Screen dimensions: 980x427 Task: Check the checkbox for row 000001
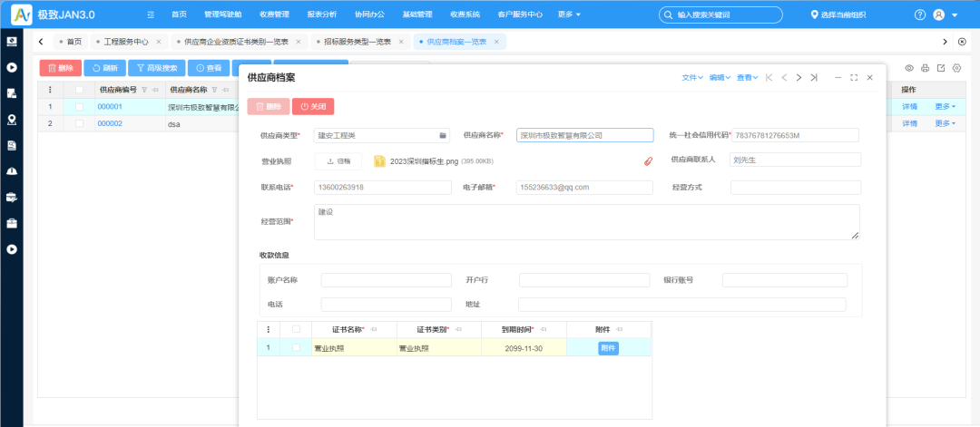[79, 107]
